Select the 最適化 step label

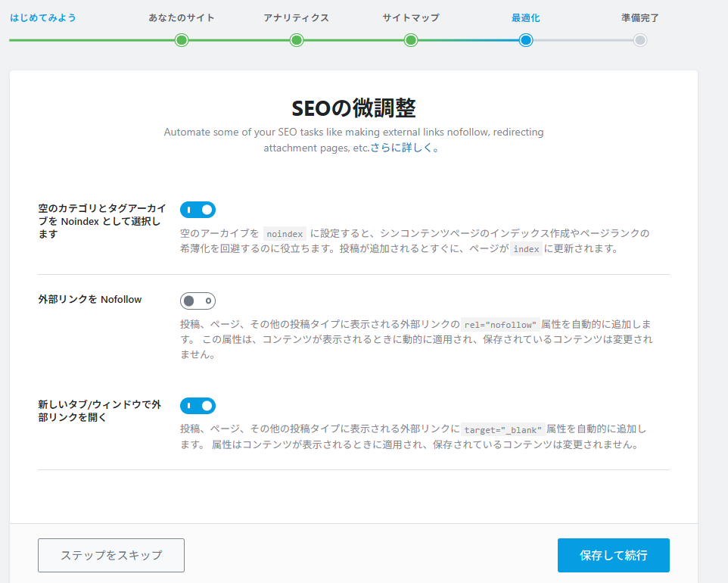[x=526, y=17]
